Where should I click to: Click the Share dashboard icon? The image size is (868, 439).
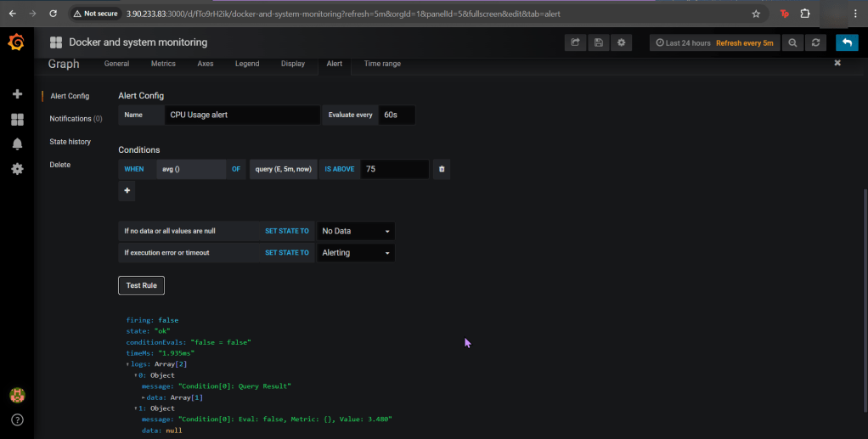(x=575, y=42)
